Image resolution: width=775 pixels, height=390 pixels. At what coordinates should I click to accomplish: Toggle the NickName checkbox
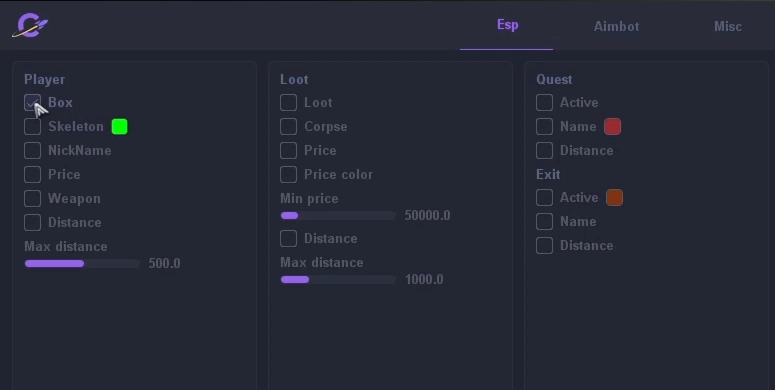pyautogui.click(x=33, y=151)
